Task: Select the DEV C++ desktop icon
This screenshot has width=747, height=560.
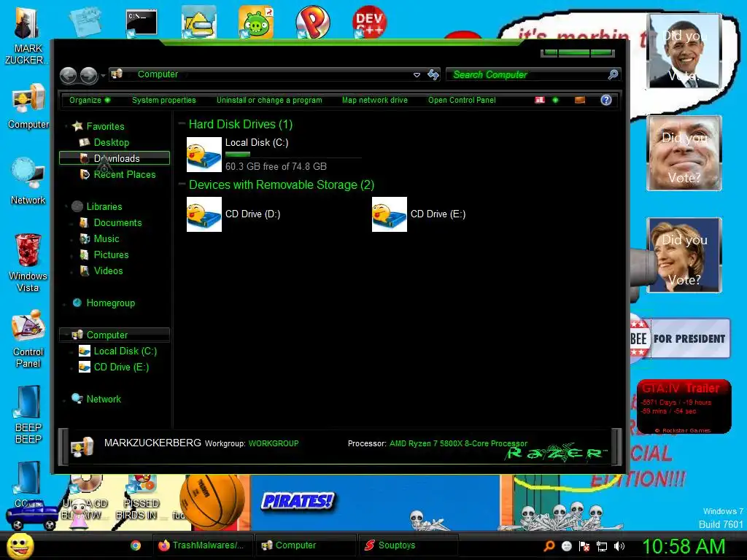Action: tap(369, 22)
